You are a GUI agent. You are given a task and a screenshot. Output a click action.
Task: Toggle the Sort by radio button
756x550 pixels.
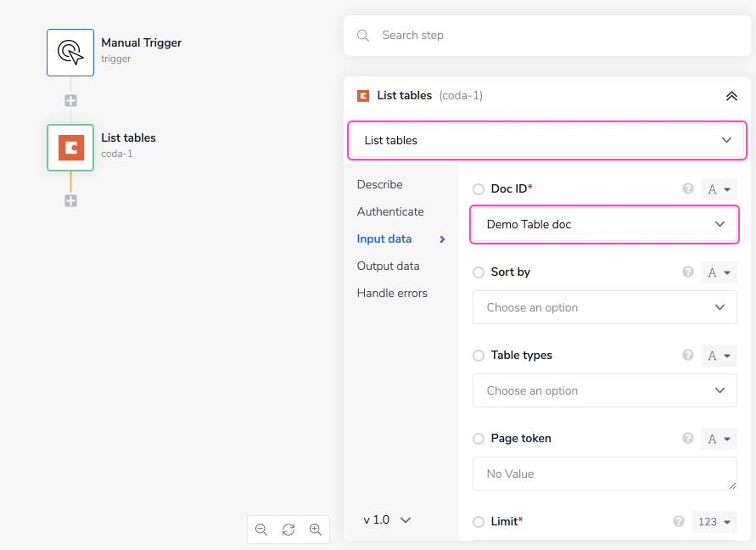(479, 272)
